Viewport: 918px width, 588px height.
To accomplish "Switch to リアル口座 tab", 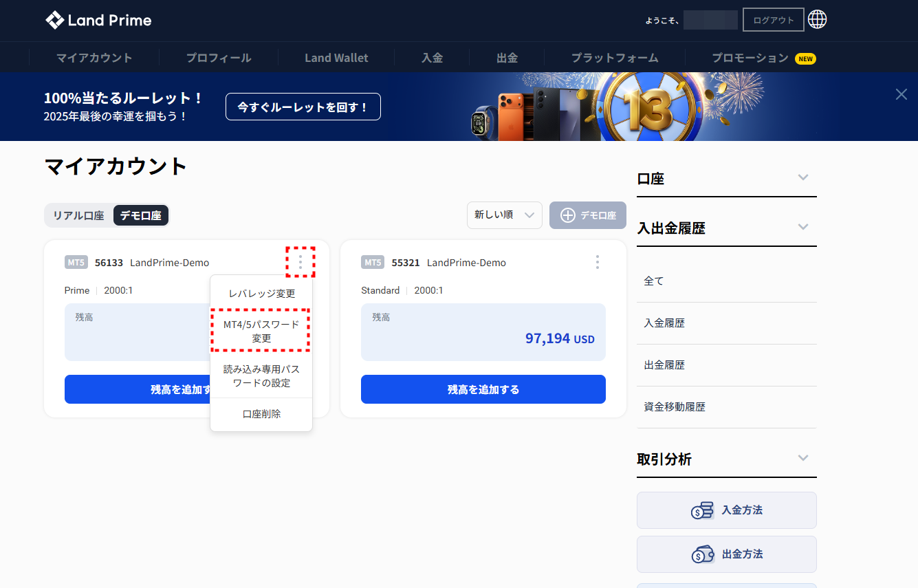I will tap(78, 215).
